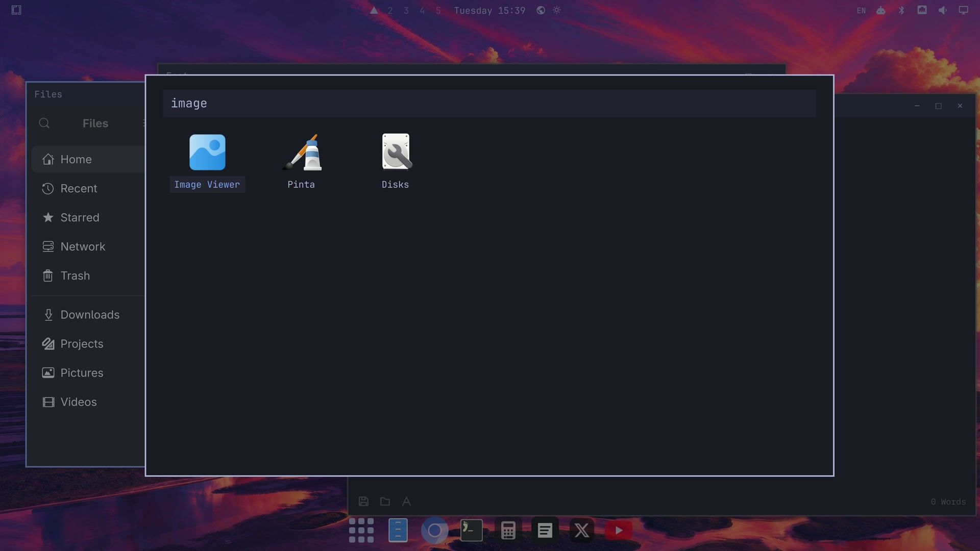Open the search icon in Files window

(x=44, y=123)
